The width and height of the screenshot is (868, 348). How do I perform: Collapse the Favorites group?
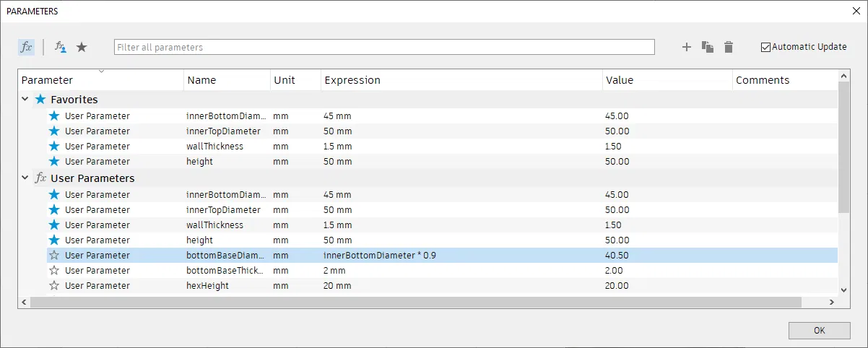(x=26, y=100)
